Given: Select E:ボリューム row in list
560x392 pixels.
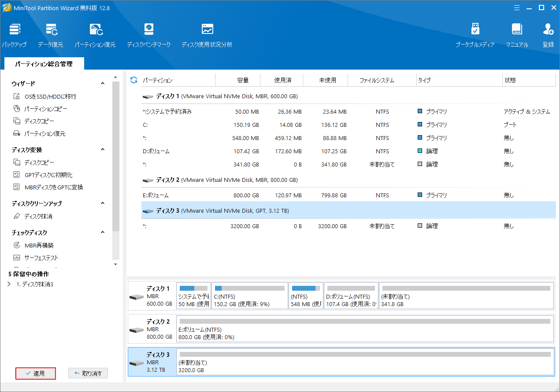Looking at the screenshot, I should 349,195.
